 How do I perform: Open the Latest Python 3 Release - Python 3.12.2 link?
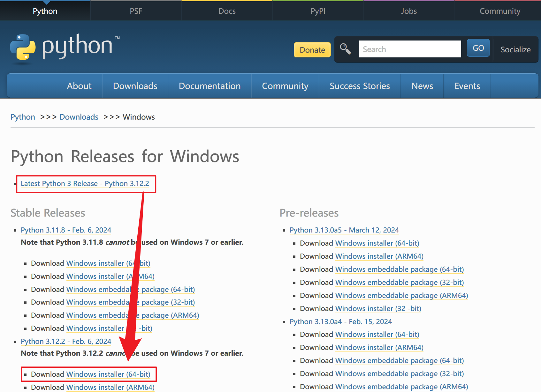(x=85, y=184)
